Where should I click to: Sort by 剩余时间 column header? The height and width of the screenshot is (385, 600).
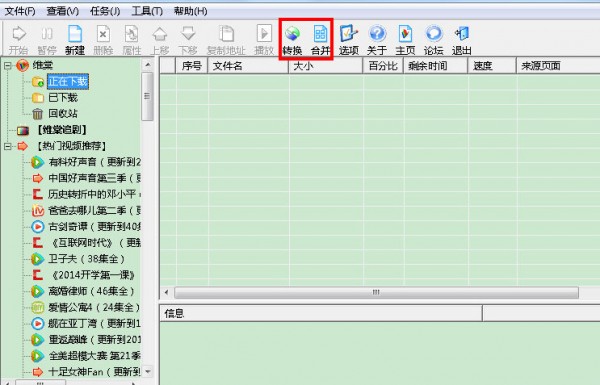point(435,66)
